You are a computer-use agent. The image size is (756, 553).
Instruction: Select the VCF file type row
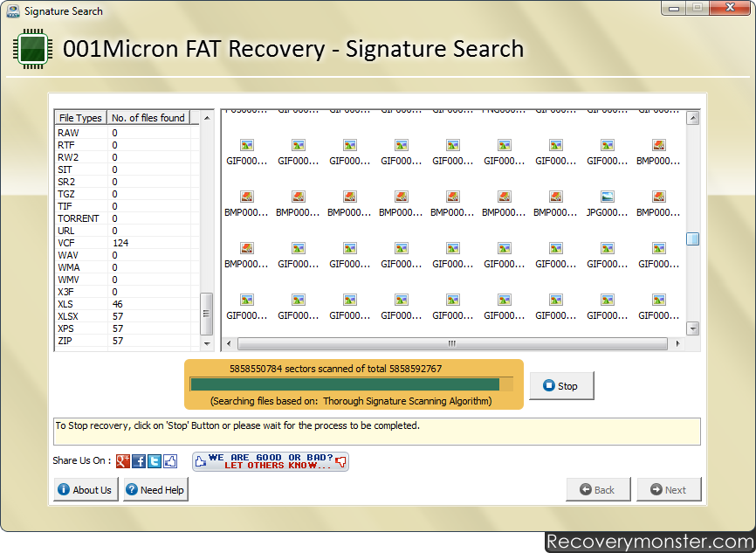click(127, 243)
